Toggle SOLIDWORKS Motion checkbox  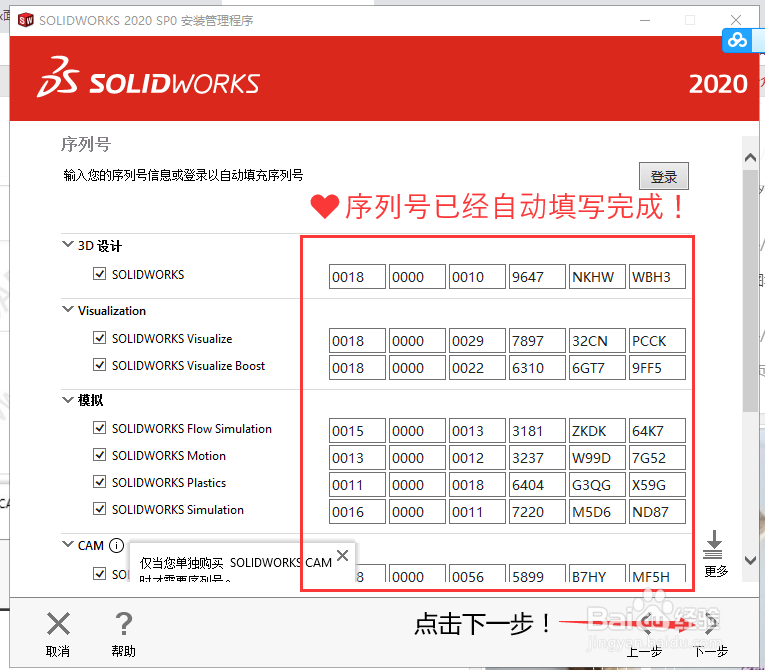click(100, 455)
